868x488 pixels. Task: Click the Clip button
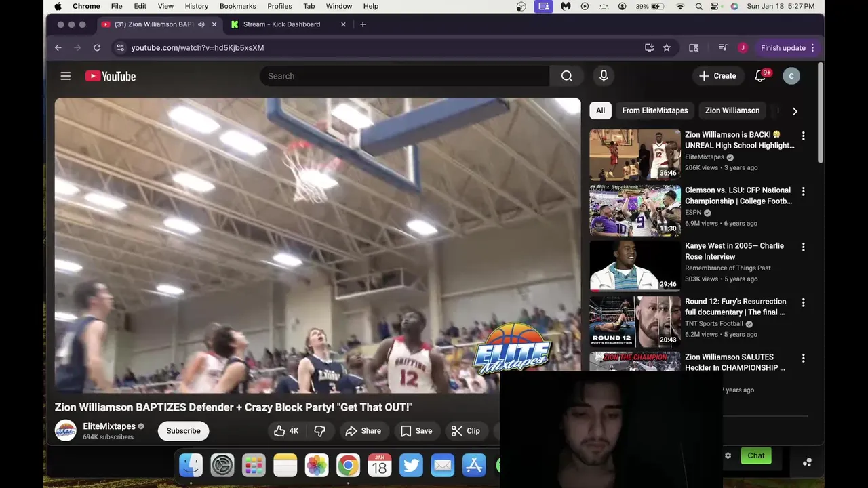point(466,431)
